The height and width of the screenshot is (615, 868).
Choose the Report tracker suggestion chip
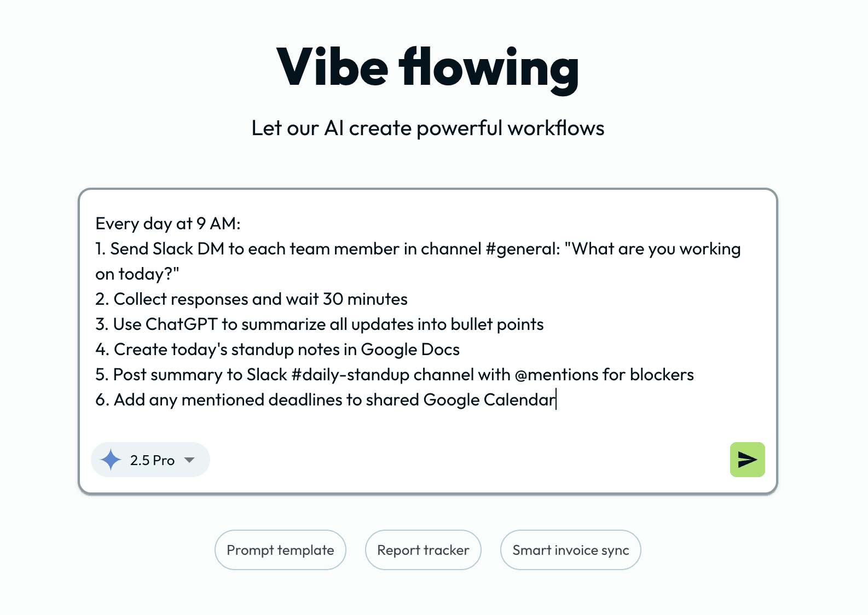pyautogui.click(x=423, y=550)
